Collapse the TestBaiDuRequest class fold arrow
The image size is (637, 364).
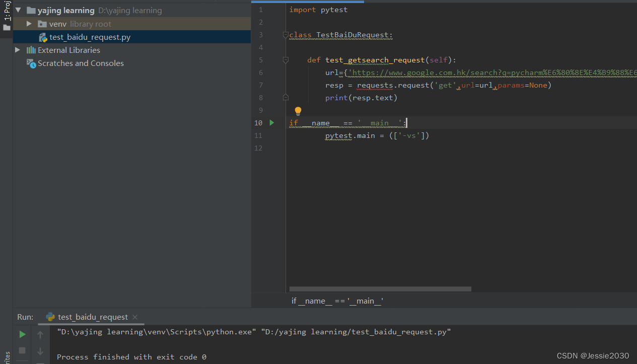(286, 35)
